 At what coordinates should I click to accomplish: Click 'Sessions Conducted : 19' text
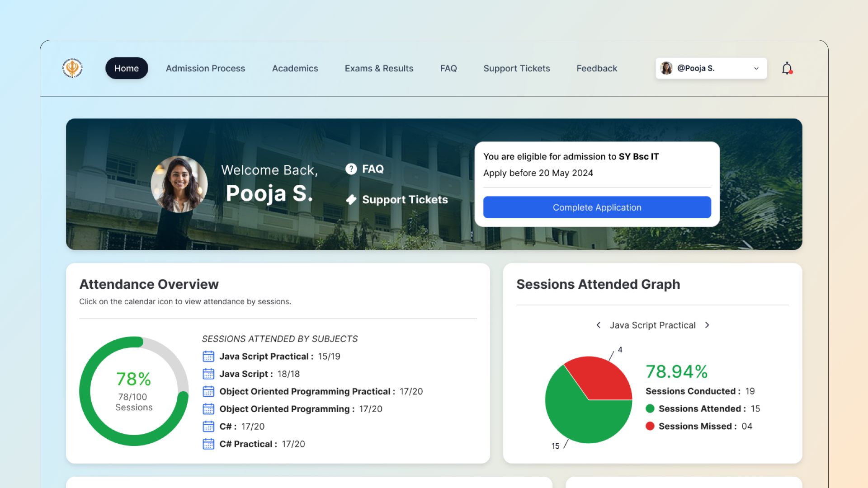(700, 391)
